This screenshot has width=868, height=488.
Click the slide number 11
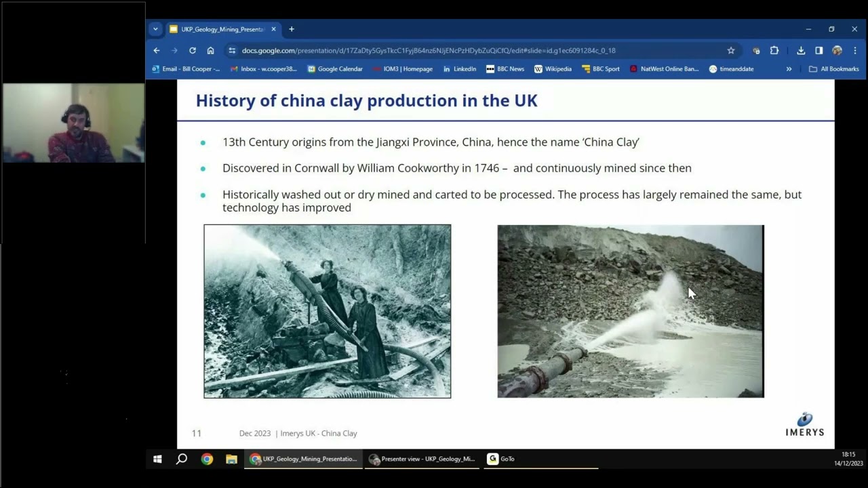[x=197, y=433]
